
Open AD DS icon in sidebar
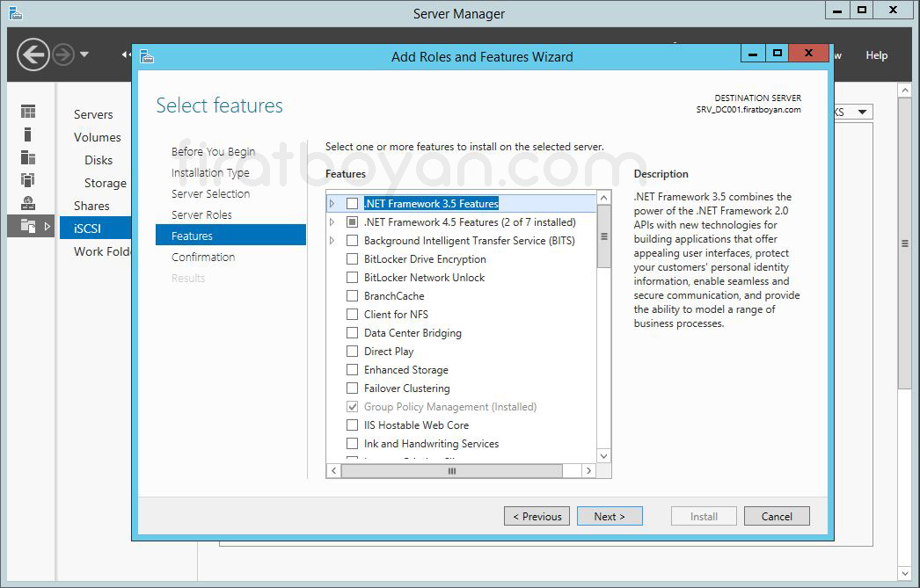click(27, 180)
